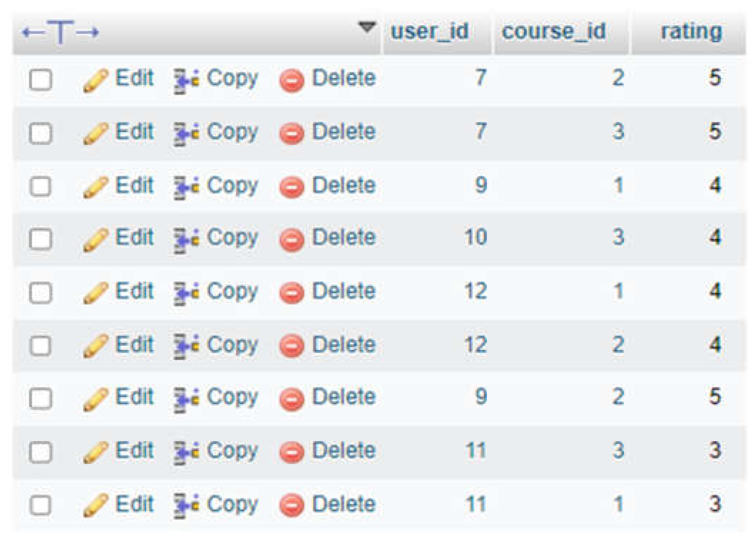The height and width of the screenshot is (540, 756).
Task: Sort by the course_id column header
Action: (x=554, y=31)
